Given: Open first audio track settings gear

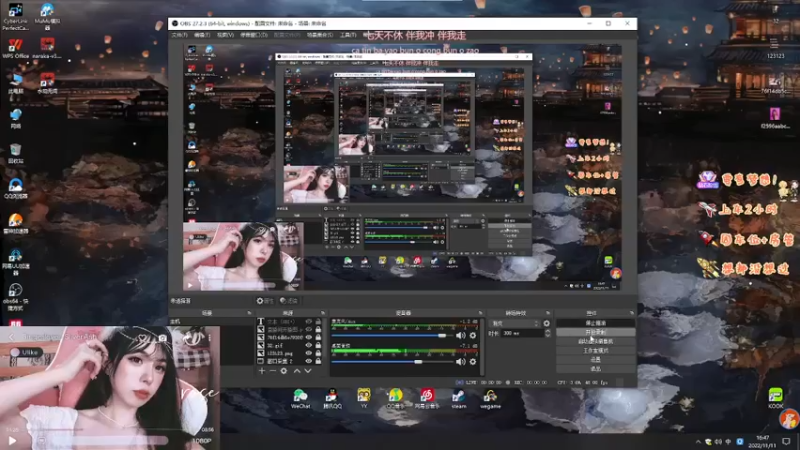Looking at the screenshot, I should coord(473,335).
